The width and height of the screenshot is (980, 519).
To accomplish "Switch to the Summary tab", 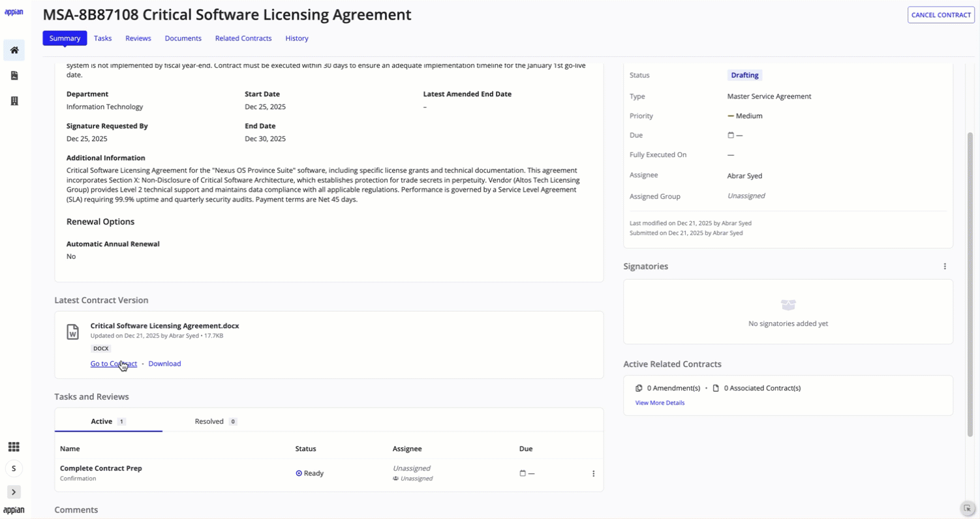I will 65,38.
